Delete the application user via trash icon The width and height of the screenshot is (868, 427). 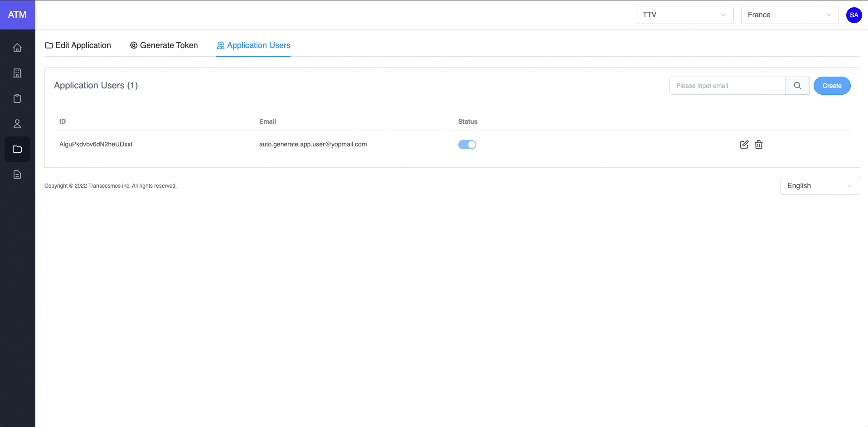758,145
